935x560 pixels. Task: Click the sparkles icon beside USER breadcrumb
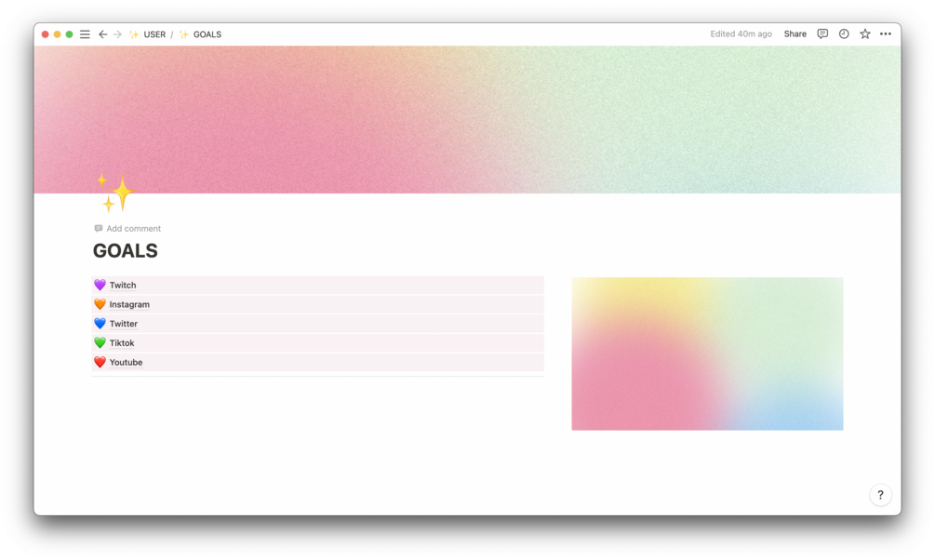point(134,34)
